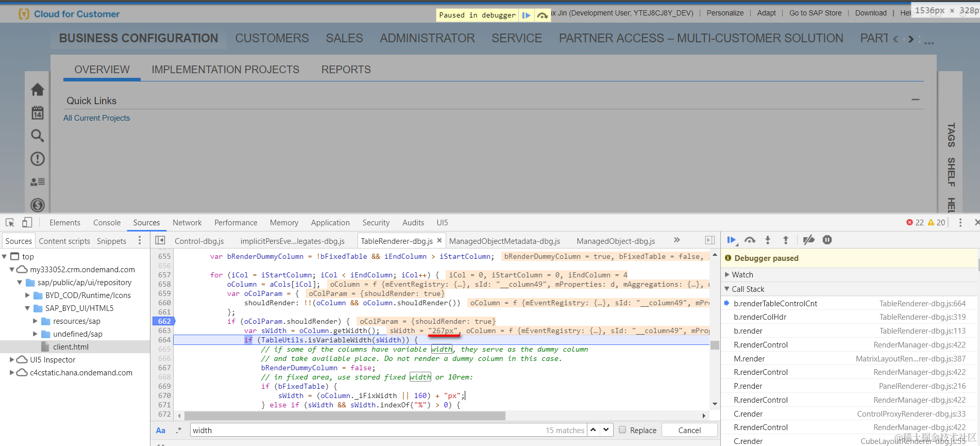Expand BYD_COD/Runtime/Icons folder

pyautogui.click(x=27, y=295)
